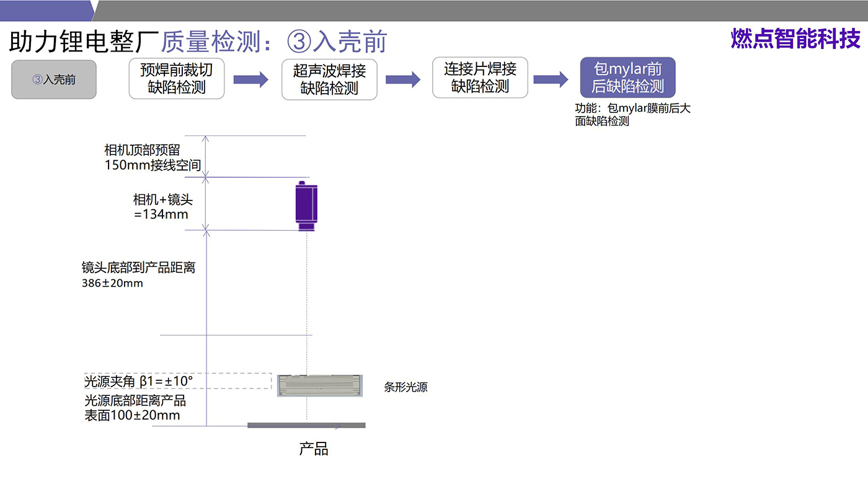Click the 条形光源 label
The image size is (868, 489).
pyautogui.click(x=405, y=388)
